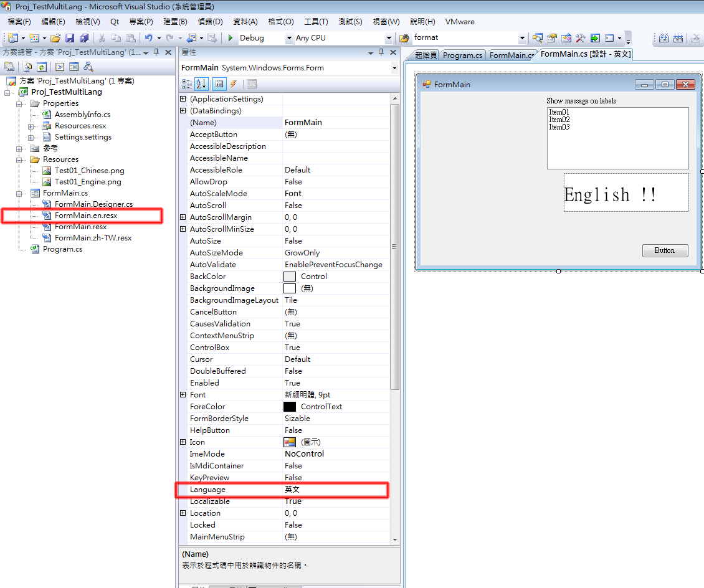Show the Properties list view button

point(219,84)
